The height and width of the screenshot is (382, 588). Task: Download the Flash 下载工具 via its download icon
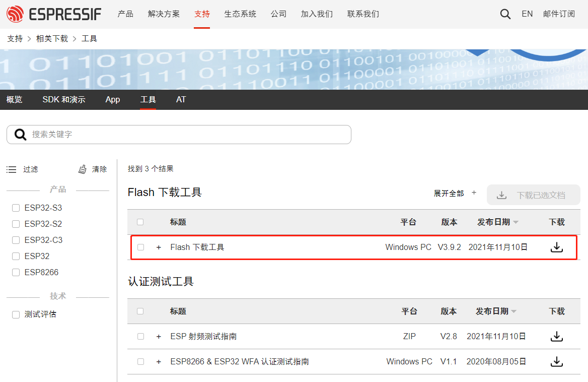(557, 247)
